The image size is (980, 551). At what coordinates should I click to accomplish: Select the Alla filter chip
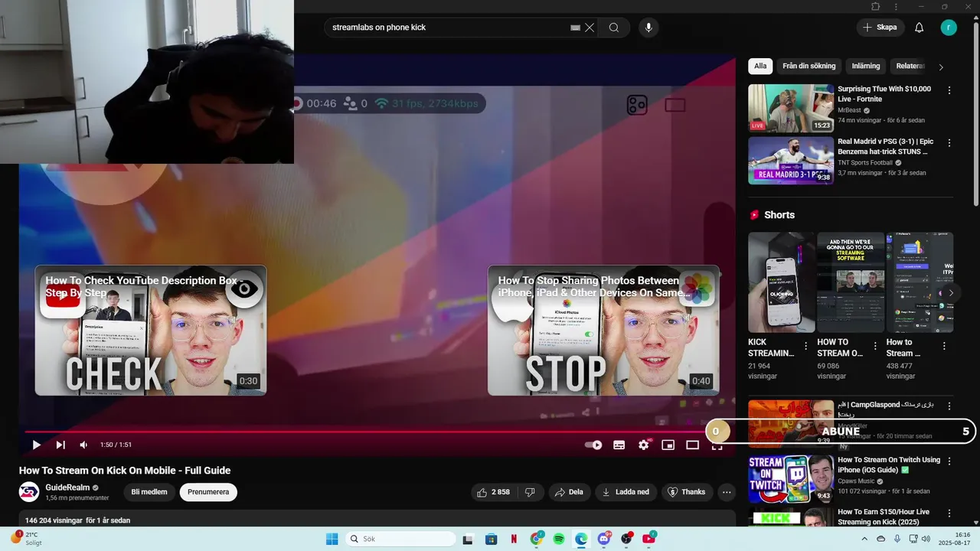[x=760, y=66]
